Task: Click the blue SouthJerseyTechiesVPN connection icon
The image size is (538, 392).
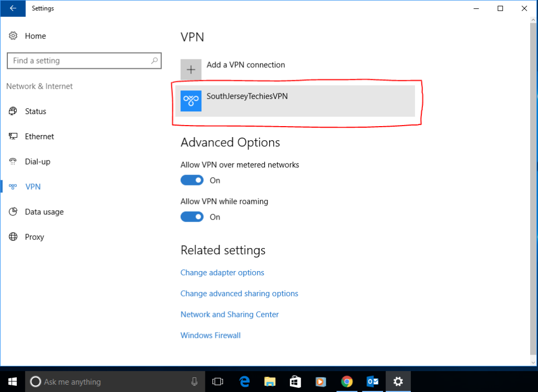Action: [191, 101]
